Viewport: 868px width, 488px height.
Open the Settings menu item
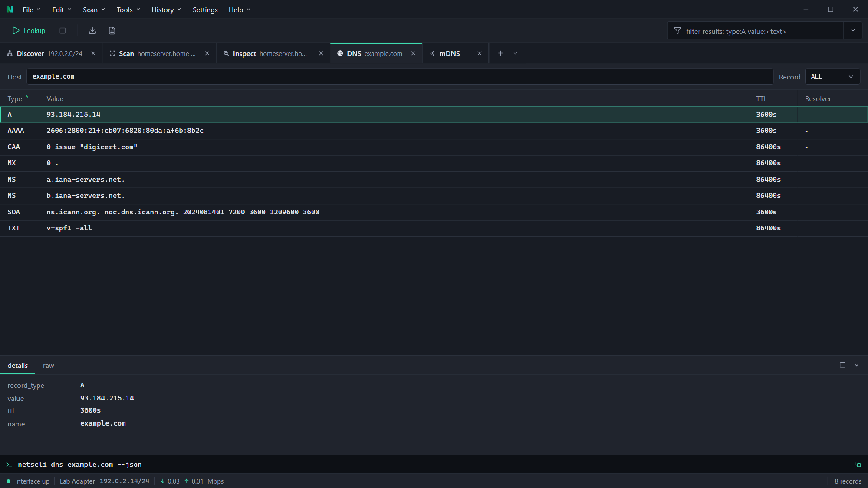(x=205, y=10)
